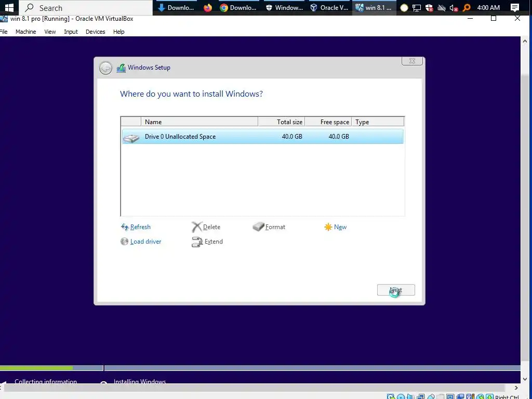Viewport: 532px width, 399px height.
Task: Open Oracle VirtualBox Manager from the taskbar
Action: (x=329, y=7)
